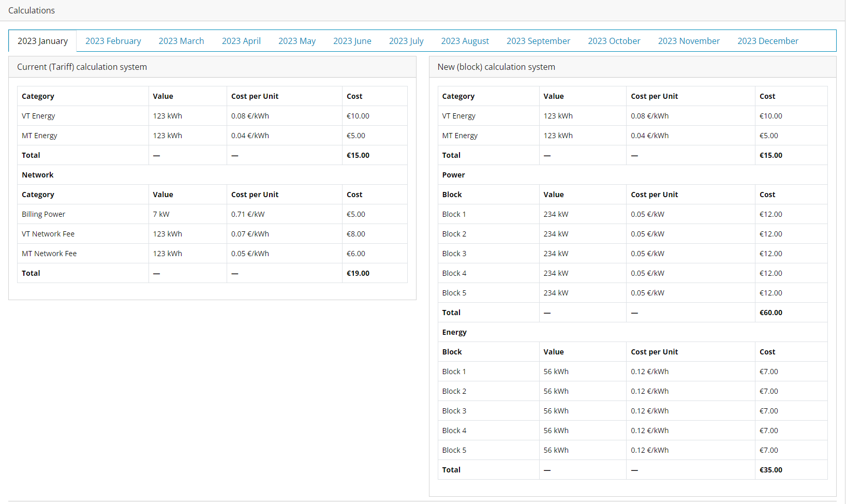Go to the 2023 May tab
Image resolution: width=846 pixels, height=504 pixels.
coord(297,41)
